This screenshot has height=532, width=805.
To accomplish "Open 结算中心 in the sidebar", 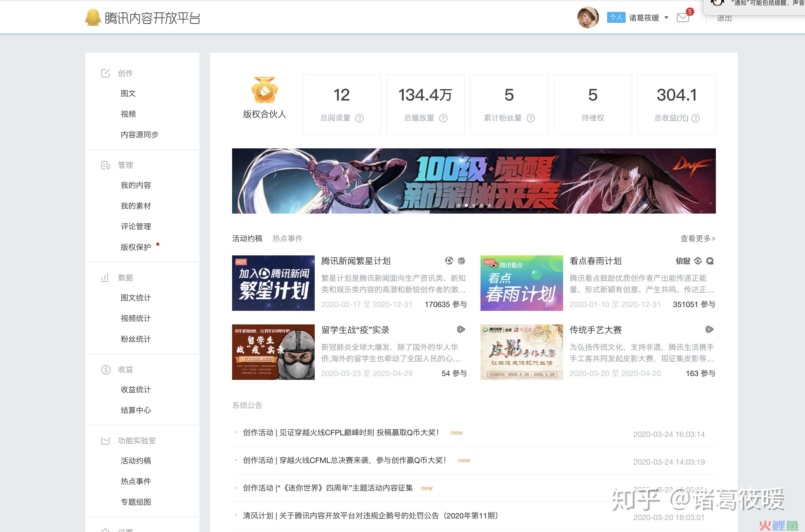I will point(136,410).
